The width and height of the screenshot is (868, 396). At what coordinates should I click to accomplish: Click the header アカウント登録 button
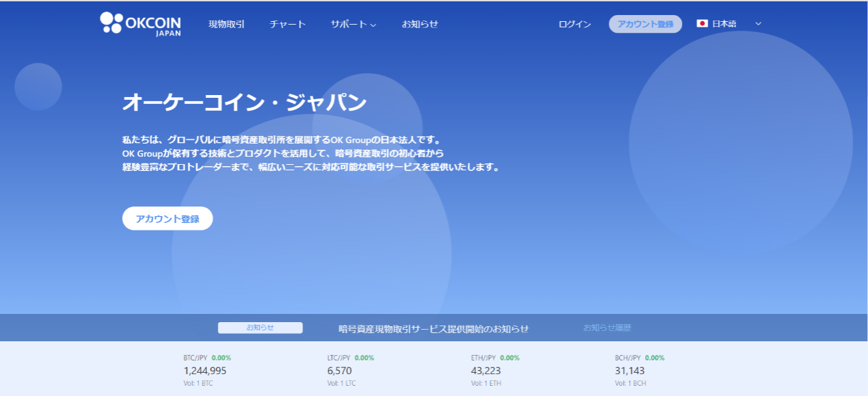pyautogui.click(x=645, y=24)
